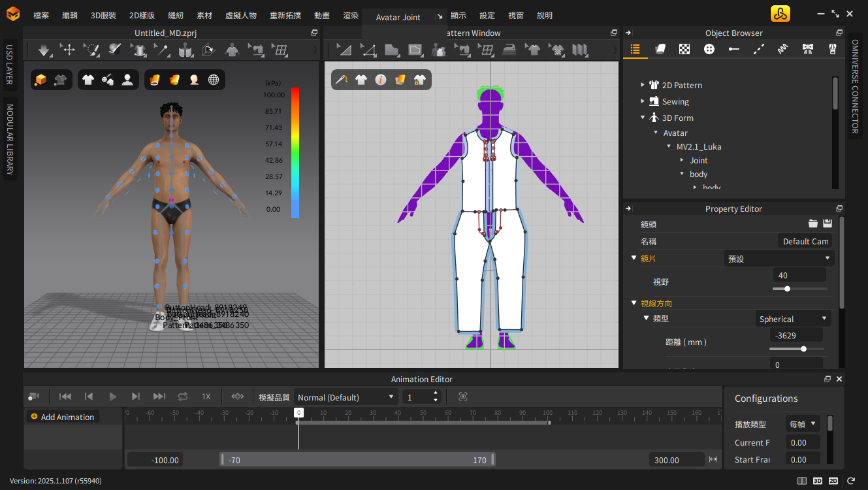
Task: Open the 虛擬人物 menu
Action: [x=240, y=15]
